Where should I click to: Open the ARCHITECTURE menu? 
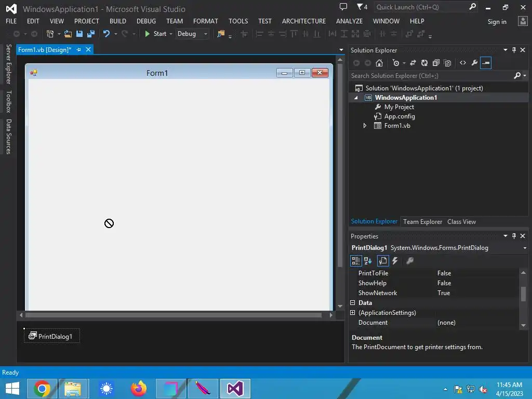tap(303, 21)
